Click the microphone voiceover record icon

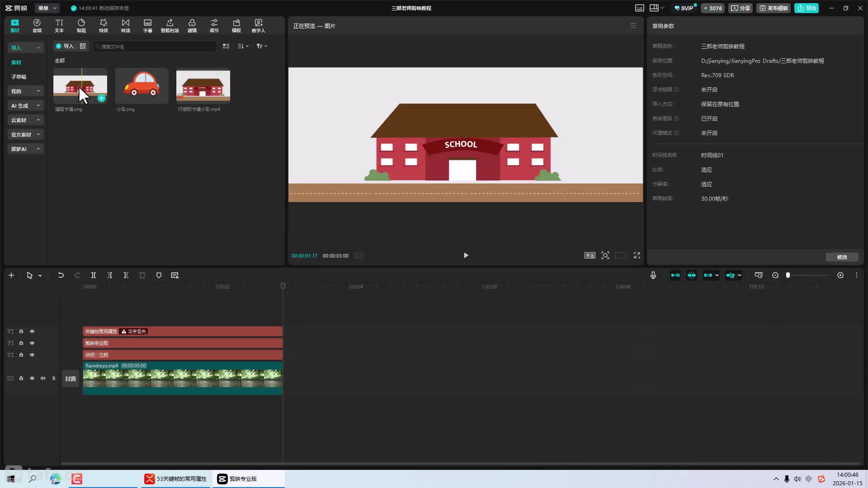tap(653, 275)
